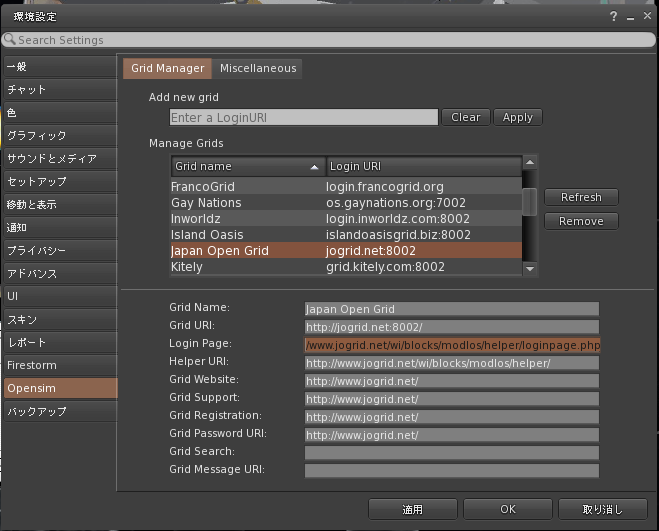This screenshot has height=531, width=659.
Task: Click grid.kitely.com:8002 URI cell
Action: [385, 267]
